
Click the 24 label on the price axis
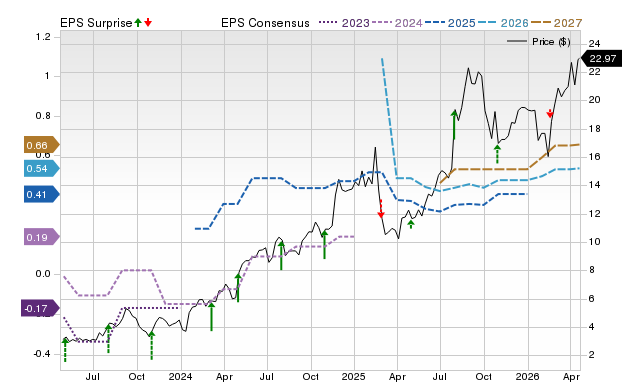tap(595, 43)
